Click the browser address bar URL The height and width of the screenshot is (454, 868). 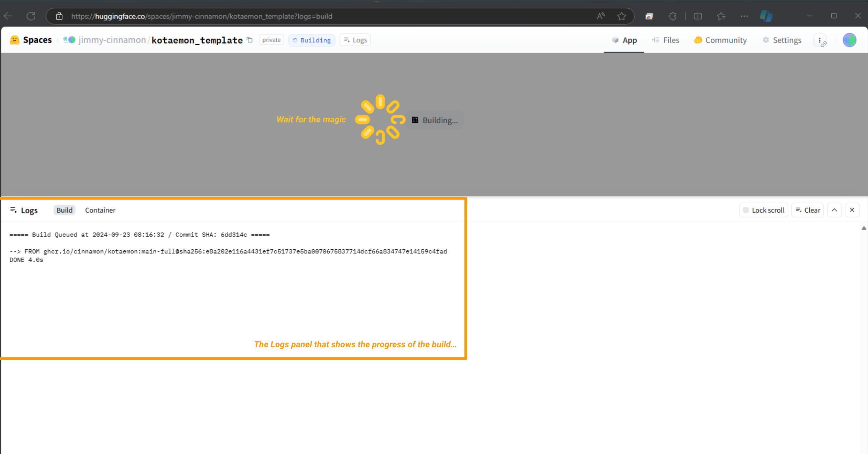(202, 16)
